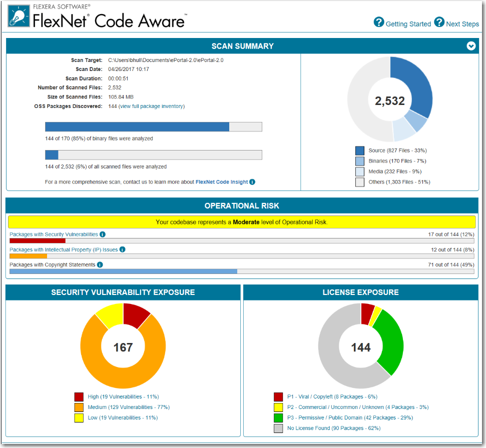Collapse the Scan Summary panel
This screenshot has width=486, height=448.
tap(470, 46)
